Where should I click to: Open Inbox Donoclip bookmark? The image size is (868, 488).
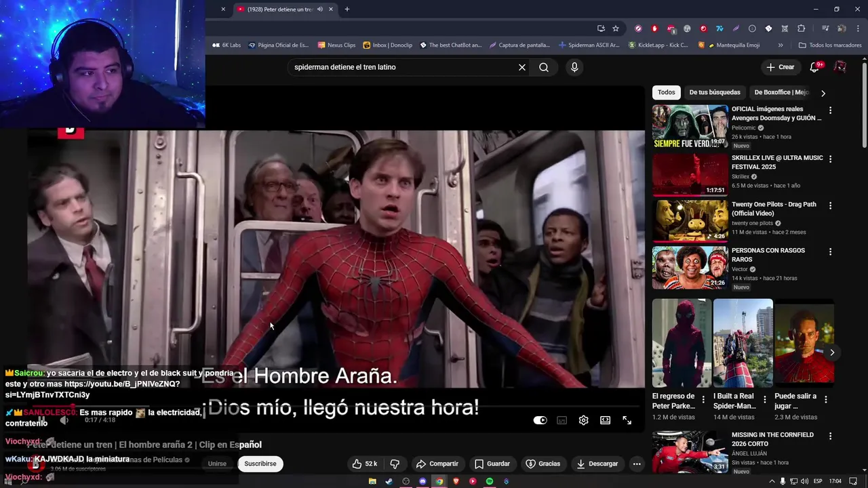click(387, 45)
